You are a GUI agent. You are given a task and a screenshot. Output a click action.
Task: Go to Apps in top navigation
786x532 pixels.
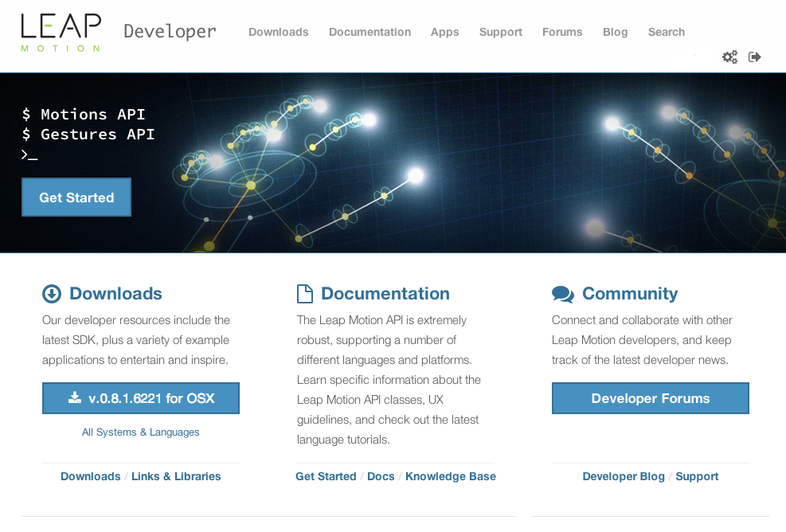click(x=444, y=32)
